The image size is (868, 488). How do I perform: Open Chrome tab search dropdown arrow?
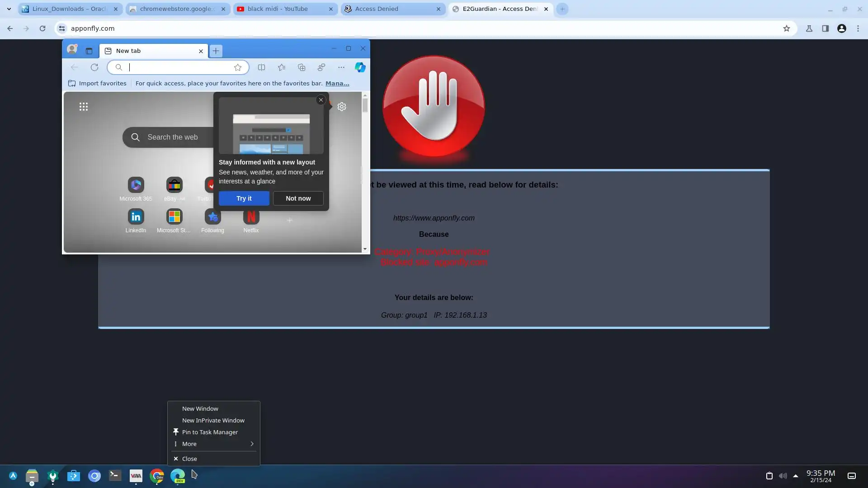(9, 9)
